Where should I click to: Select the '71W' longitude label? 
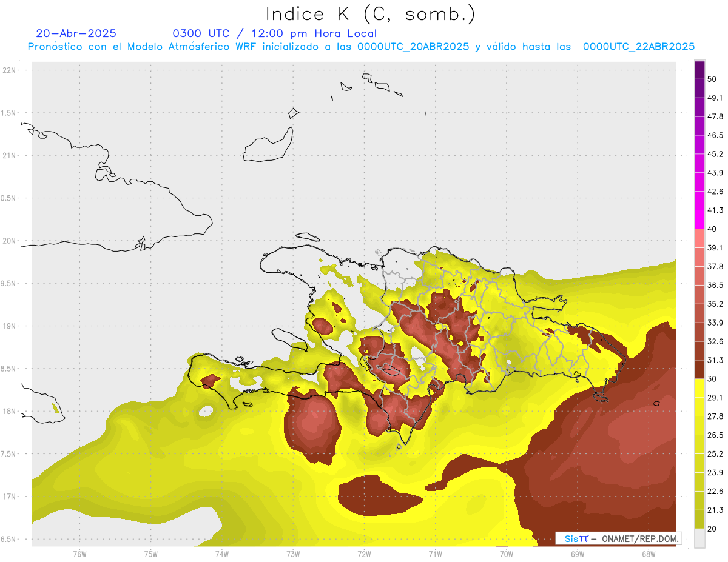(x=435, y=554)
